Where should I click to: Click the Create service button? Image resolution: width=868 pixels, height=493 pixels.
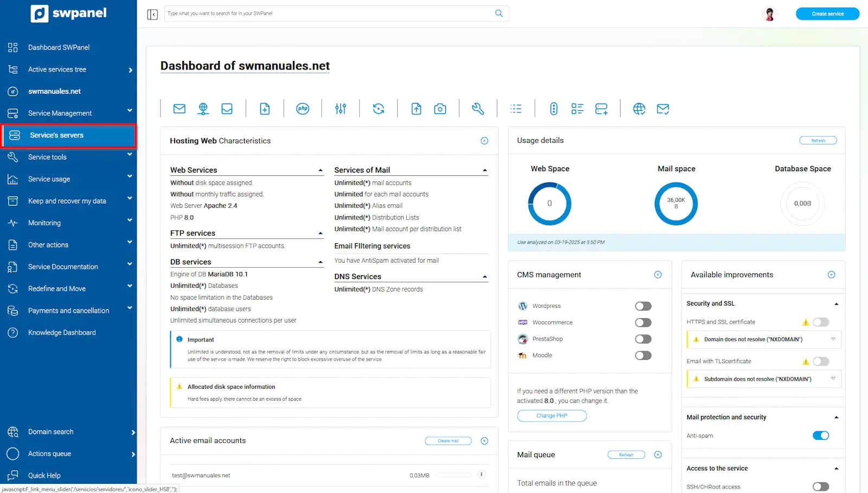pyautogui.click(x=827, y=14)
